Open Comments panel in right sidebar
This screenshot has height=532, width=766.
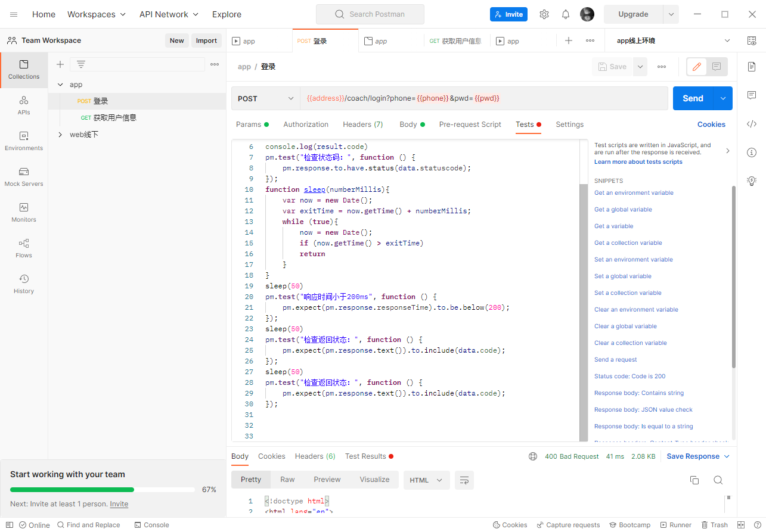(x=752, y=95)
